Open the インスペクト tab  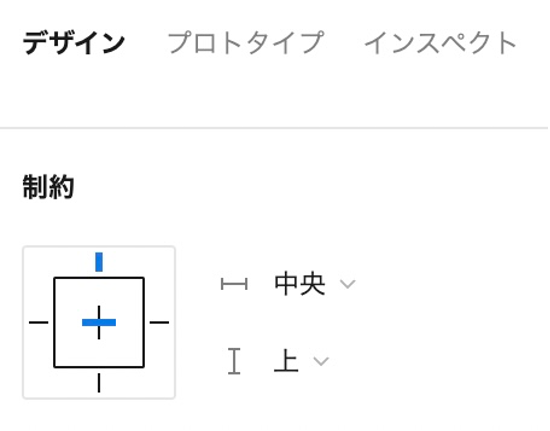(440, 43)
